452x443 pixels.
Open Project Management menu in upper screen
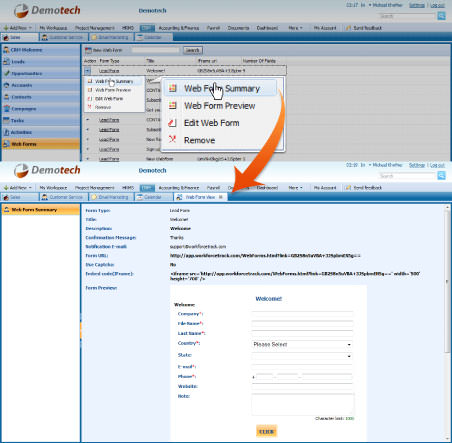click(95, 28)
